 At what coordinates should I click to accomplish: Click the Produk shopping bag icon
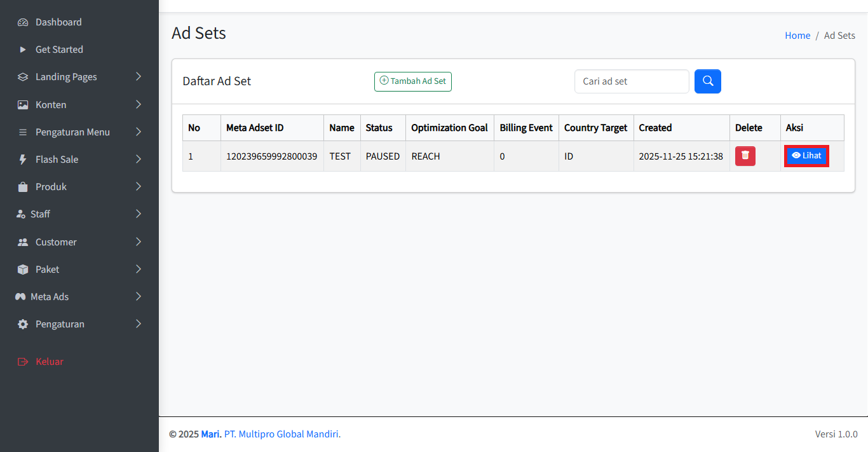(x=23, y=187)
